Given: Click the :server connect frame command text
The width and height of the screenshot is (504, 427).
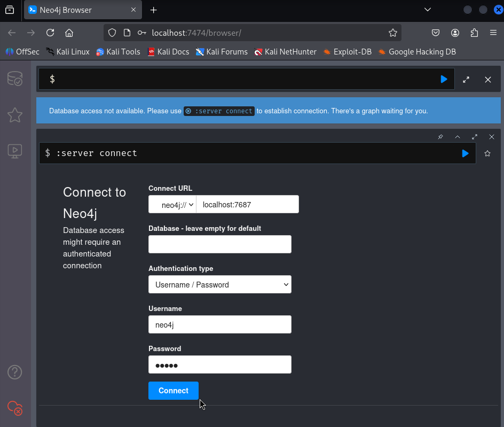Looking at the screenshot, I should 97,153.
